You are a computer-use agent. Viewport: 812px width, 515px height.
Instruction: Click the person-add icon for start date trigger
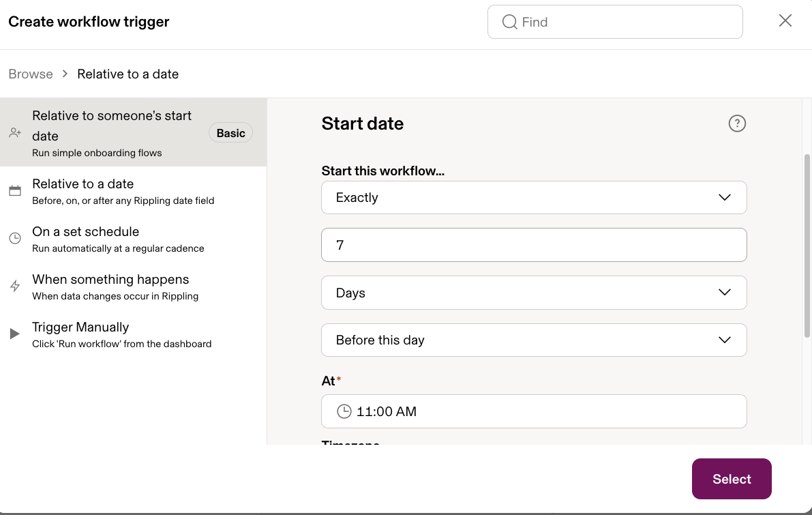(15, 132)
